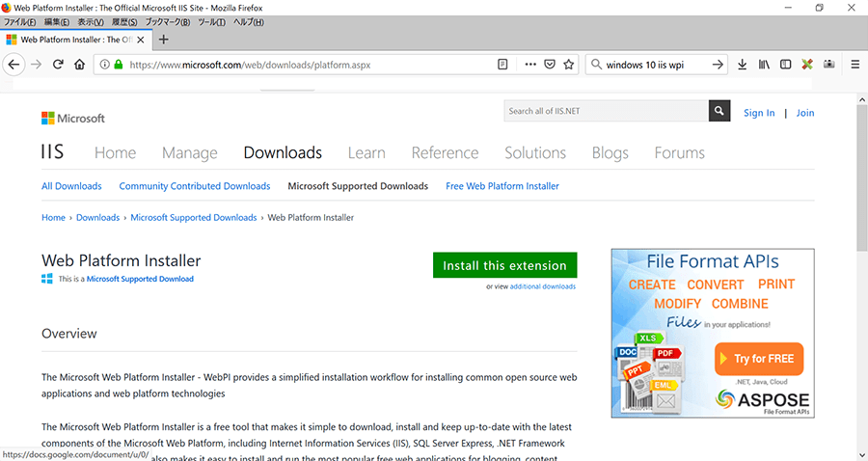868x461 pixels.
Task: Click the IIS.NET search magnifier button
Action: pos(719,111)
